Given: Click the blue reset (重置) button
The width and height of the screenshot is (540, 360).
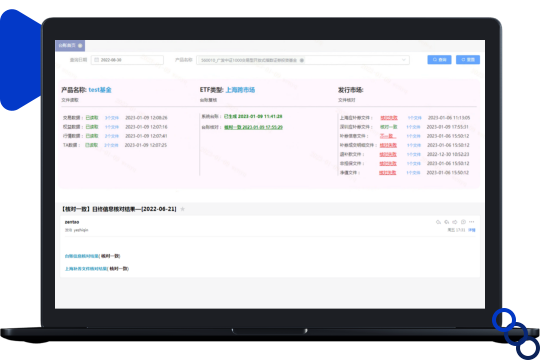Looking at the screenshot, I should coord(468,60).
